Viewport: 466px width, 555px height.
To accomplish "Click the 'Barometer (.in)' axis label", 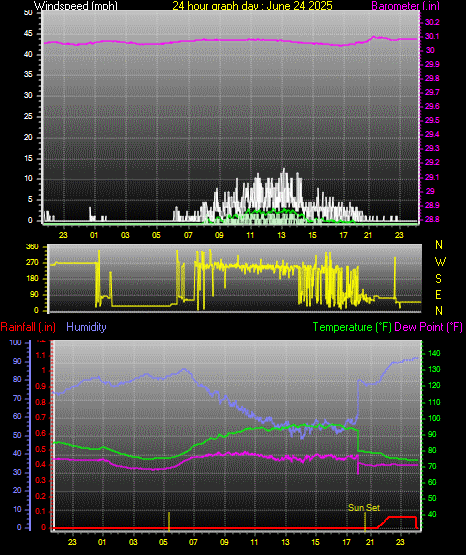I will [405, 6].
